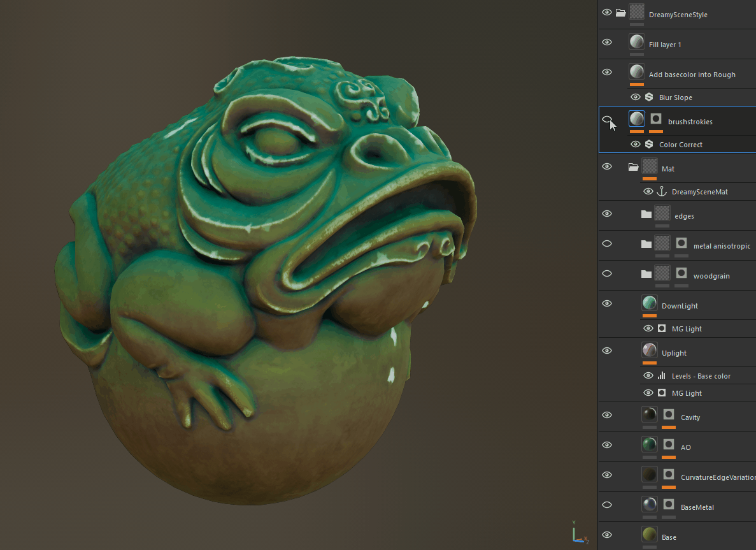This screenshot has width=756, height=550.
Task: Click the MG Light generator icon under DownLight
Action: coord(662,329)
